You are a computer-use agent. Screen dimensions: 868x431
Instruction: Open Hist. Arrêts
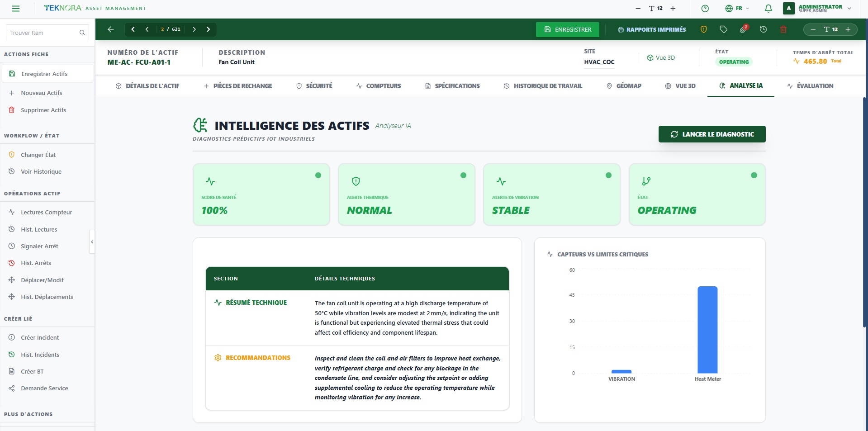[x=36, y=263]
